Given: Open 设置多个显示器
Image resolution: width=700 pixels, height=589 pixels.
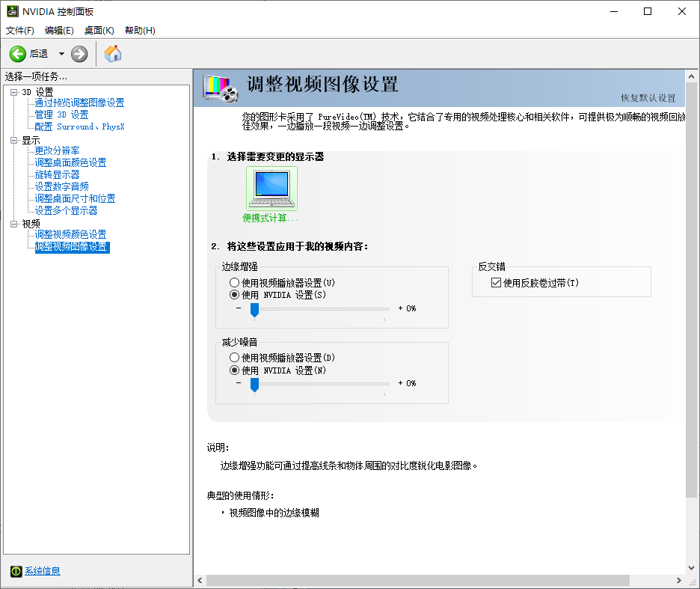Looking at the screenshot, I should [x=66, y=210].
